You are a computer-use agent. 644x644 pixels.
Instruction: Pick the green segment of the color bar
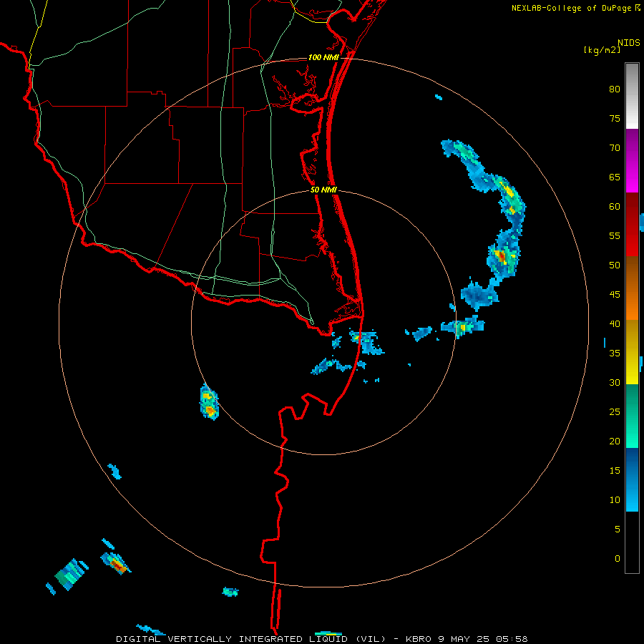coord(632,416)
